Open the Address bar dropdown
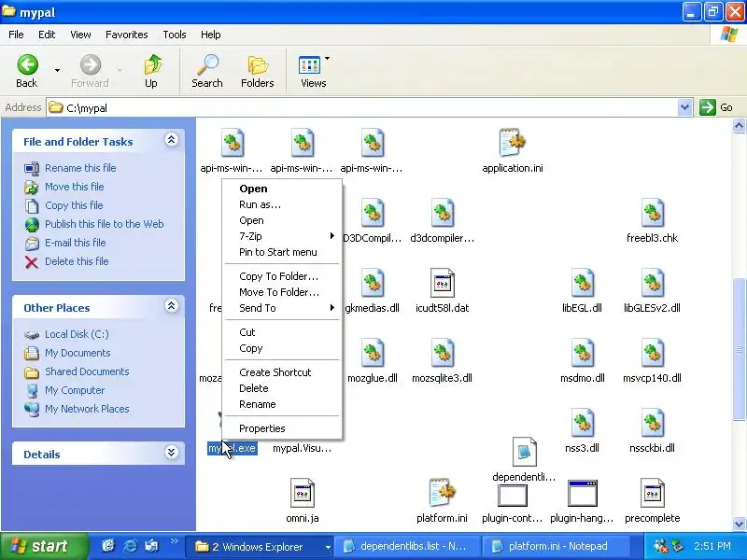 [684, 107]
